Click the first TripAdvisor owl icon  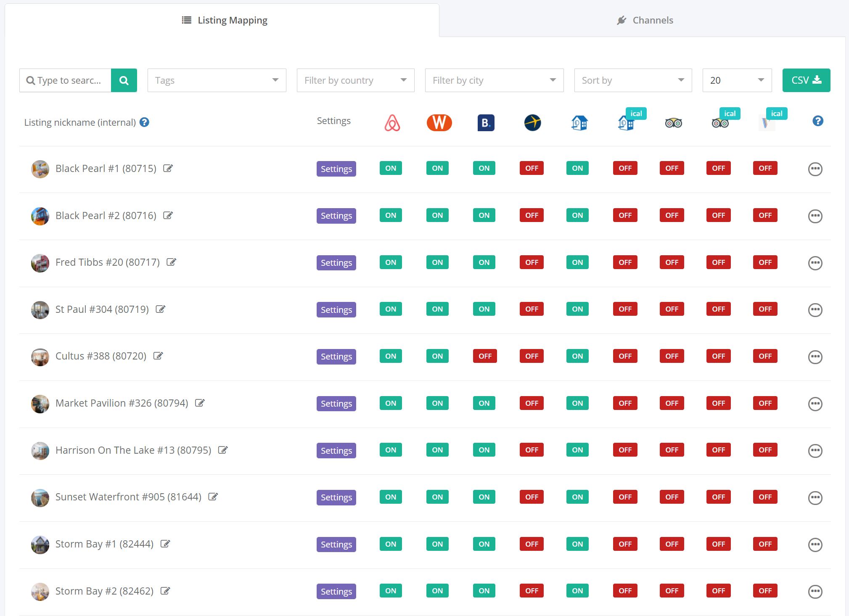point(673,123)
